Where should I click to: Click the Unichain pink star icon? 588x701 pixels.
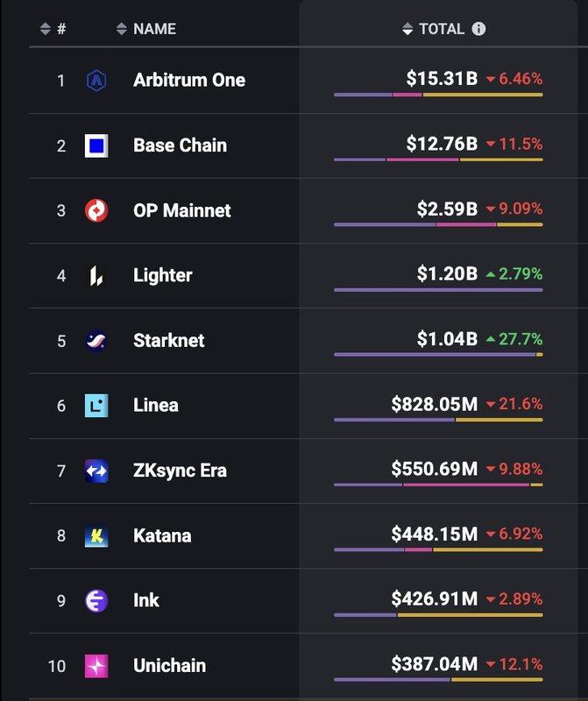pos(96,666)
